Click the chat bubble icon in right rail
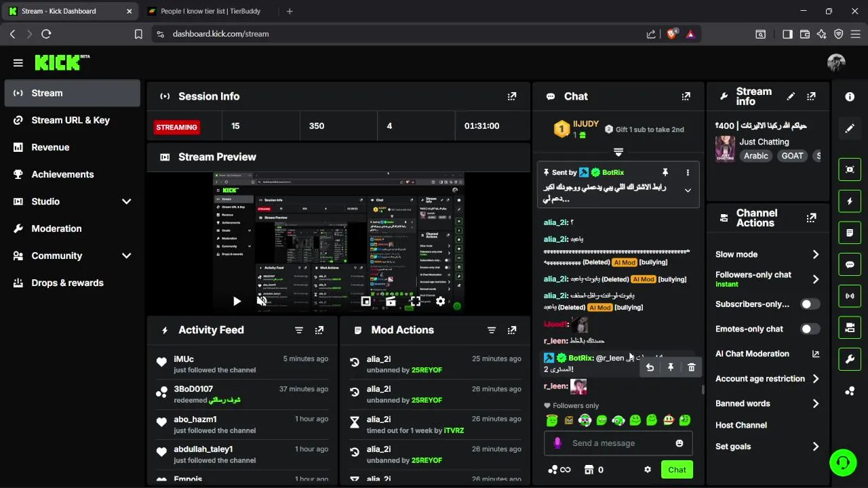868x488 pixels. click(x=850, y=264)
